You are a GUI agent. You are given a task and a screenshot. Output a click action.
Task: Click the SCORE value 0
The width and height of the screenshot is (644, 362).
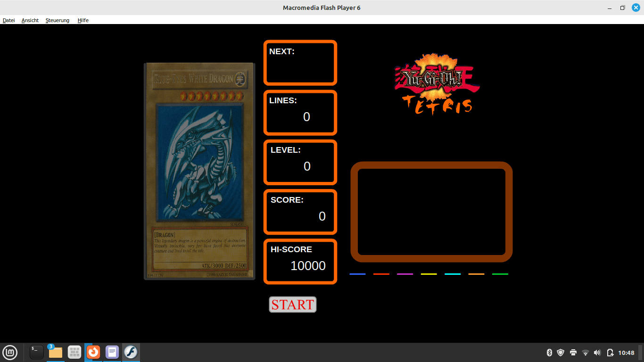pos(322,216)
